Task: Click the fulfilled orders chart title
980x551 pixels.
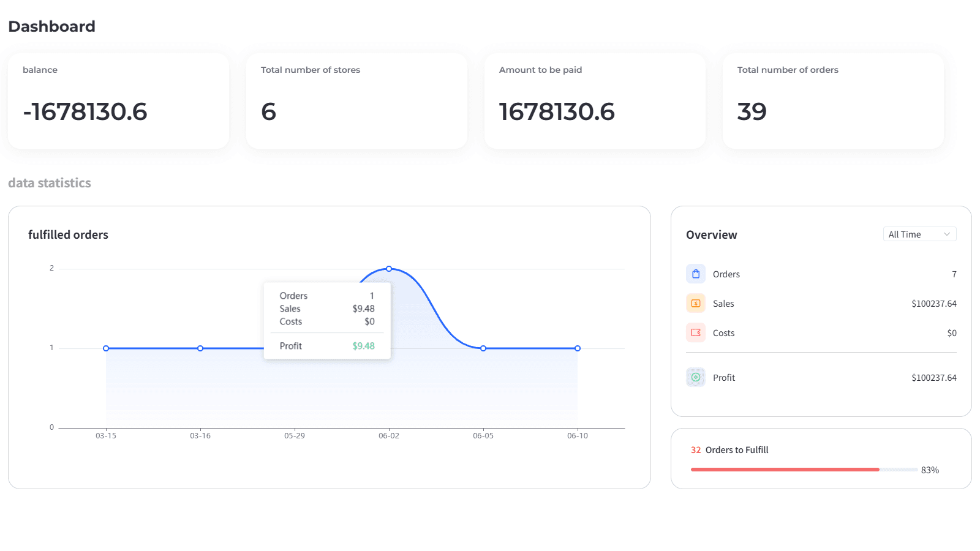Action: click(x=68, y=235)
